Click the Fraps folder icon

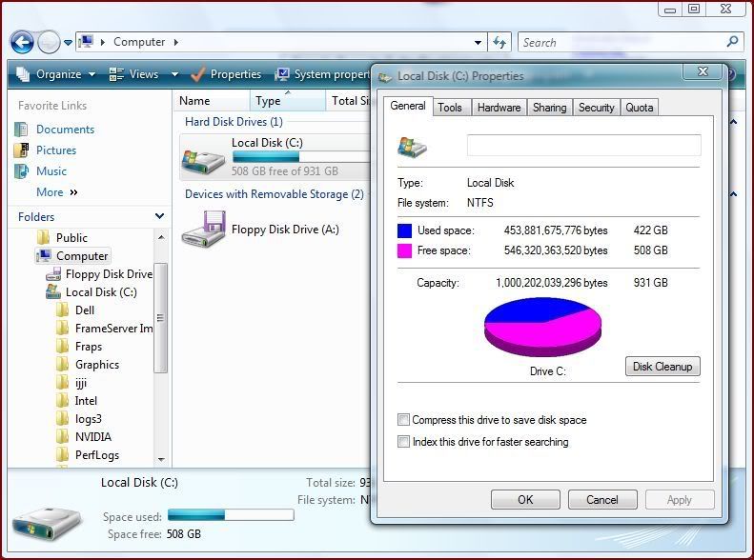pyautogui.click(x=63, y=347)
